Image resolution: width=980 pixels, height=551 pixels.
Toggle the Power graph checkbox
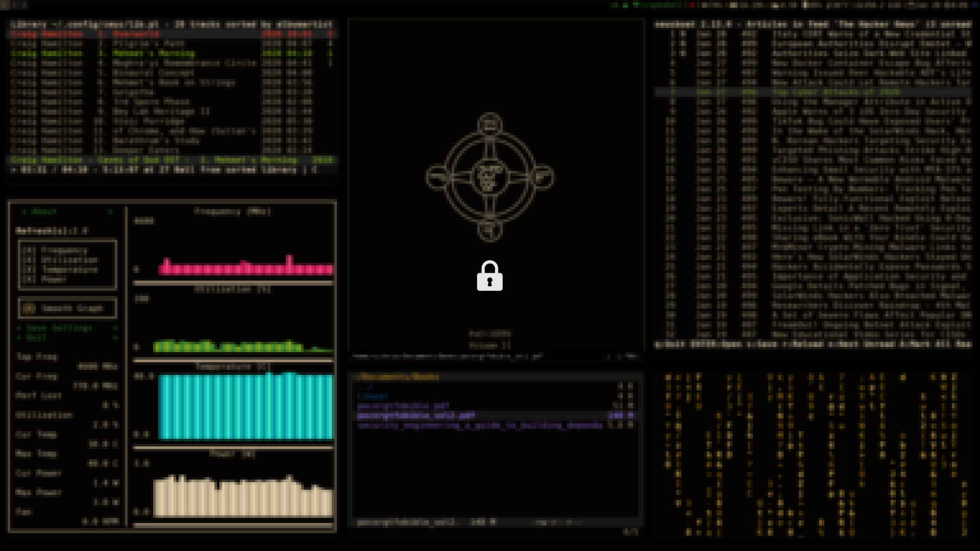[30, 279]
